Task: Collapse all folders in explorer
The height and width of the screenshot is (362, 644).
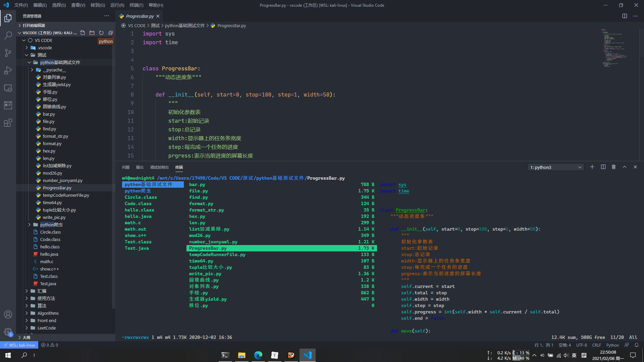Action: click(x=111, y=33)
